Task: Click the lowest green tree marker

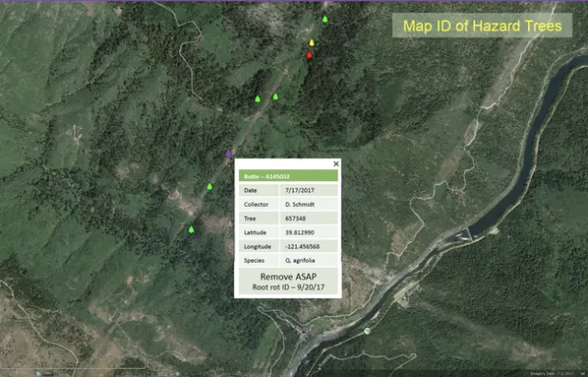Action: point(191,229)
